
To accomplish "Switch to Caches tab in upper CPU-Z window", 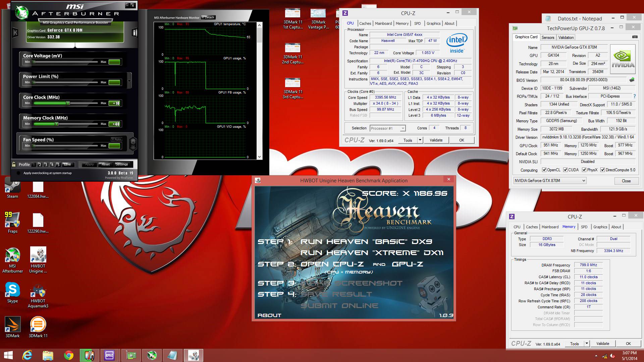I will [x=365, y=23].
